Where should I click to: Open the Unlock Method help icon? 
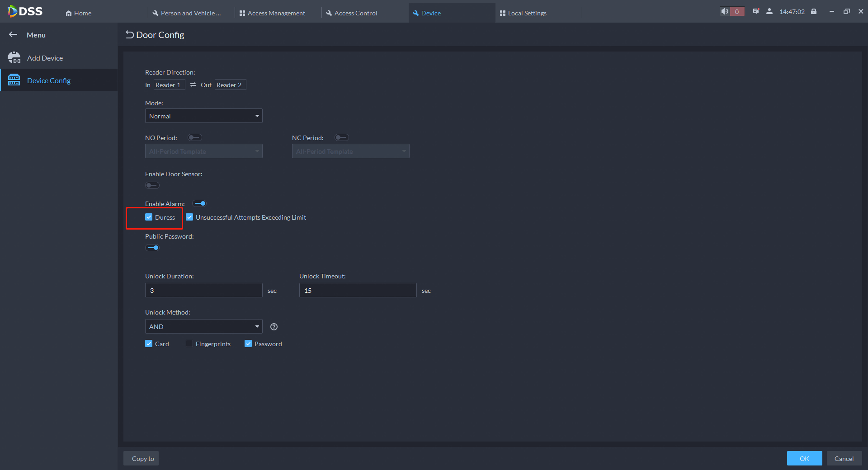[x=274, y=327]
